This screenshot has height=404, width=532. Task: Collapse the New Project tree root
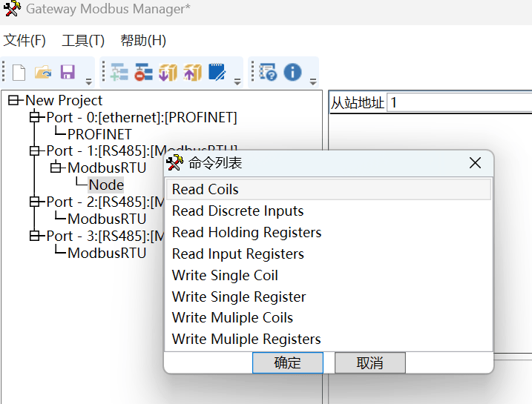pyautogui.click(x=13, y=100)
